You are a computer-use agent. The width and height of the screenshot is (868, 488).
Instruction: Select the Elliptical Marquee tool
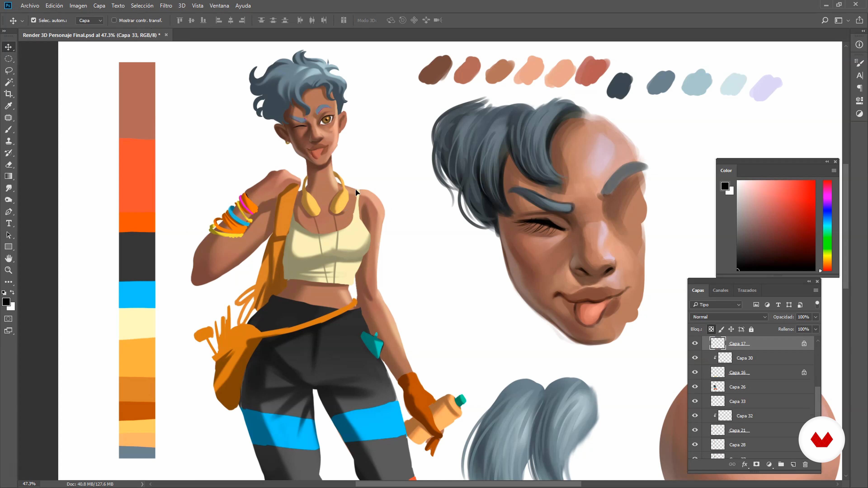pyautogui.click(x=8, y=59)
